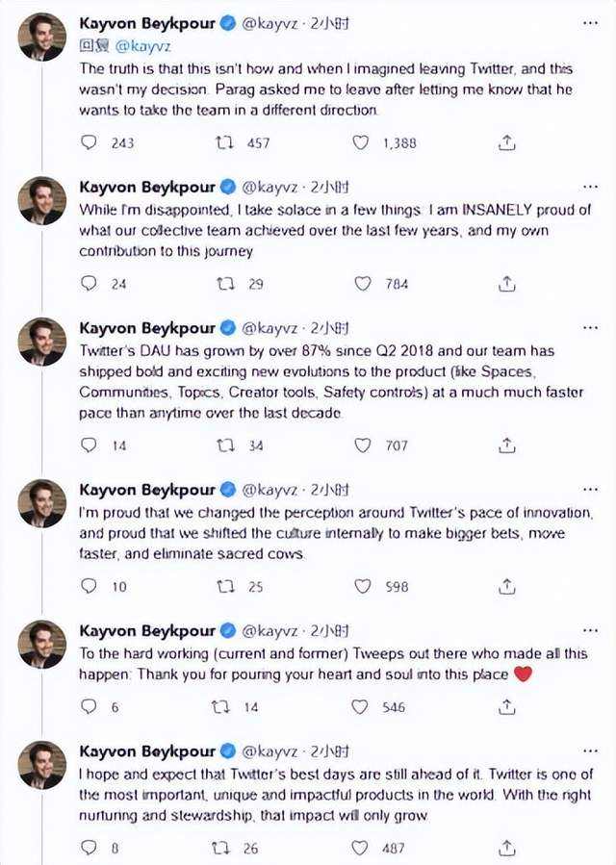Retweet the tweet with 457 retweets
The width and height of the screenshot is (616, 865).
click(224, 142)
